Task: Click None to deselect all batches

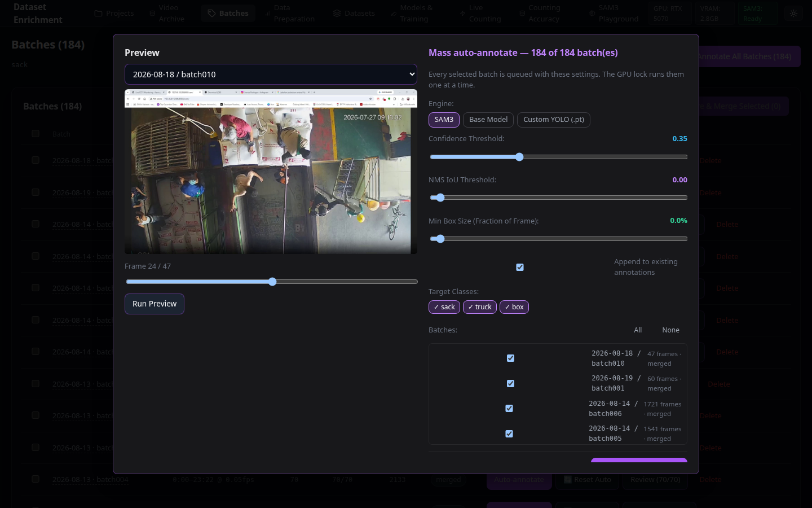Action: click(x=670, y=330)
